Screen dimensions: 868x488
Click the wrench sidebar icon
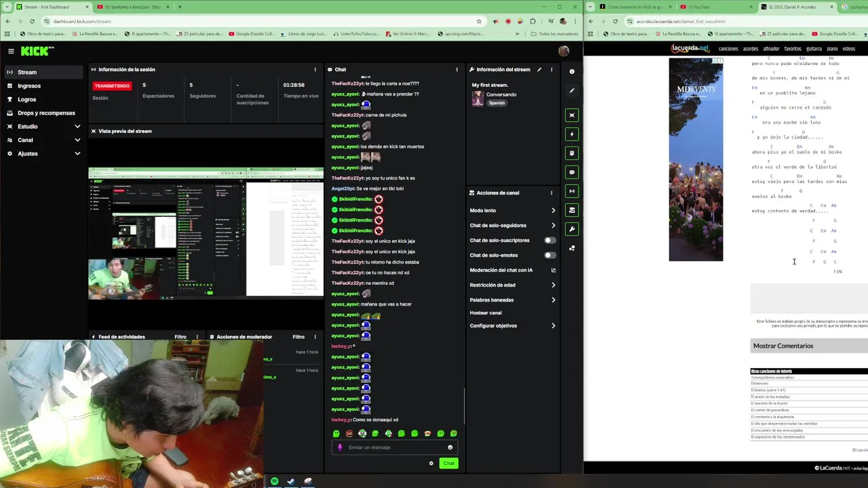click(x=572, y=229)
